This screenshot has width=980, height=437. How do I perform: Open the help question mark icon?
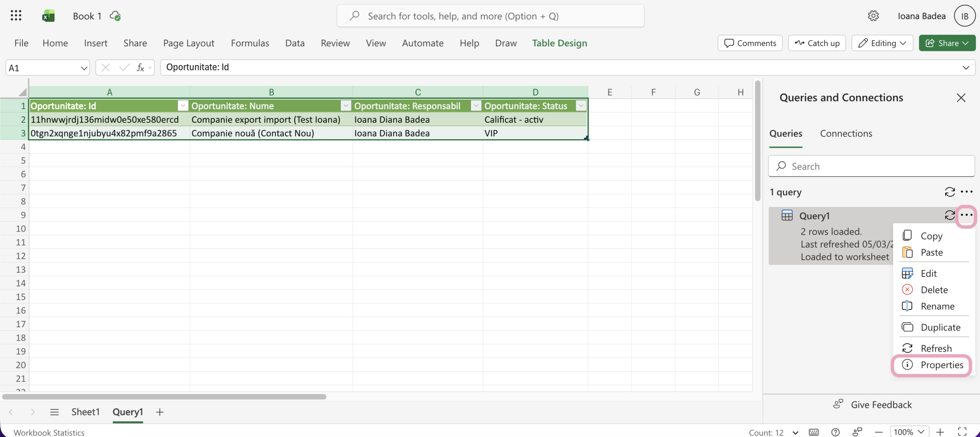pos(836,432)
